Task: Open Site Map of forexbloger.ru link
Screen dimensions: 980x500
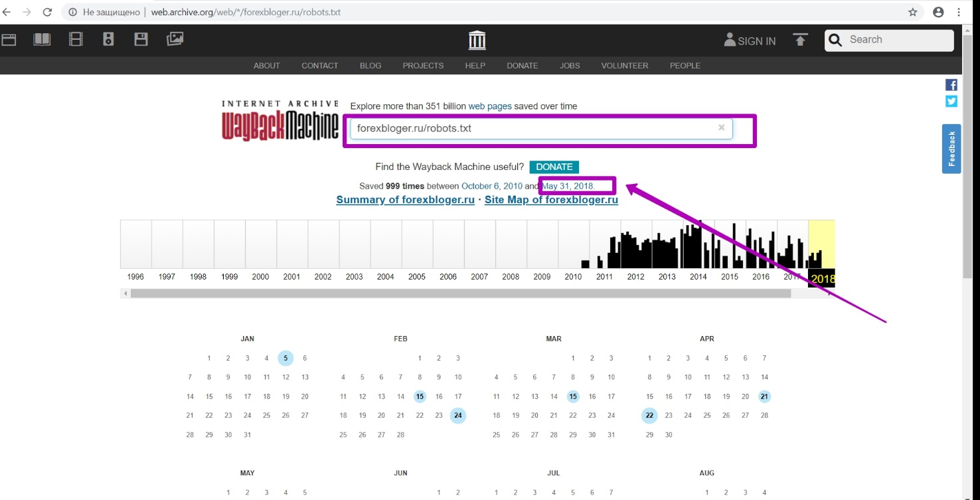Action: (551, 200)
